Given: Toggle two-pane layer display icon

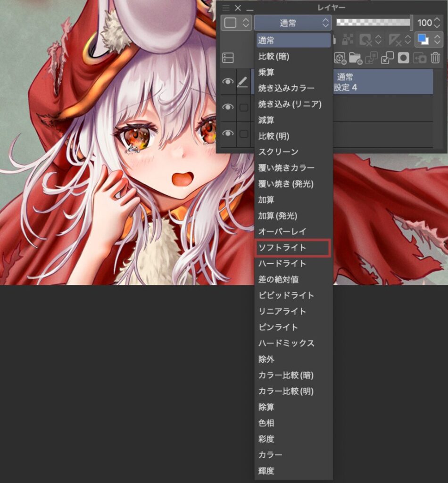Looking at the screenshot, I should click(228, 58).
